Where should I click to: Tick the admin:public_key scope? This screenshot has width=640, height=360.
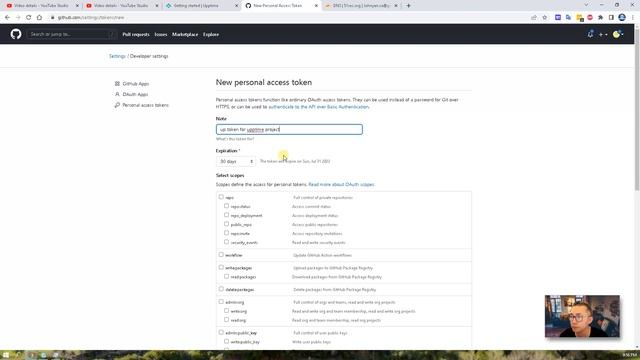(x=221, y=332)
